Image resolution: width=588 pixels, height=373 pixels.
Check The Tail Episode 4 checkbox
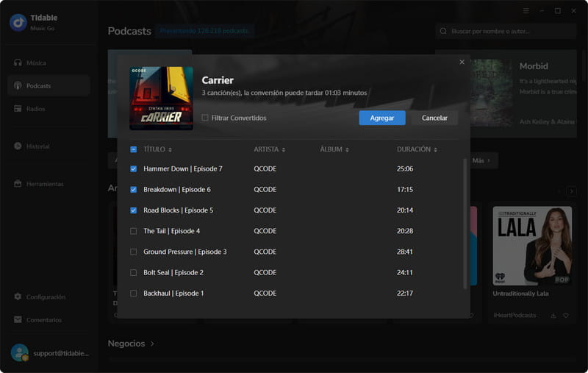coord(134,231)
